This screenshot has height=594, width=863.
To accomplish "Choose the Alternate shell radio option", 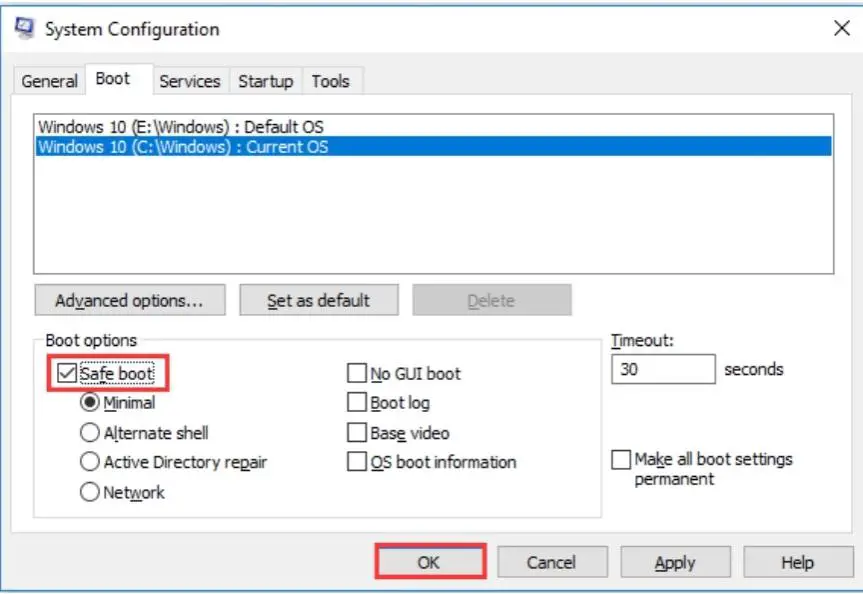I will [90, 433].
